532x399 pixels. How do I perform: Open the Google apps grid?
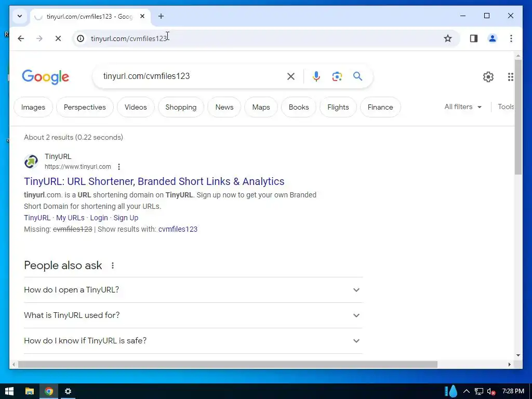click(x=511, y=77)
